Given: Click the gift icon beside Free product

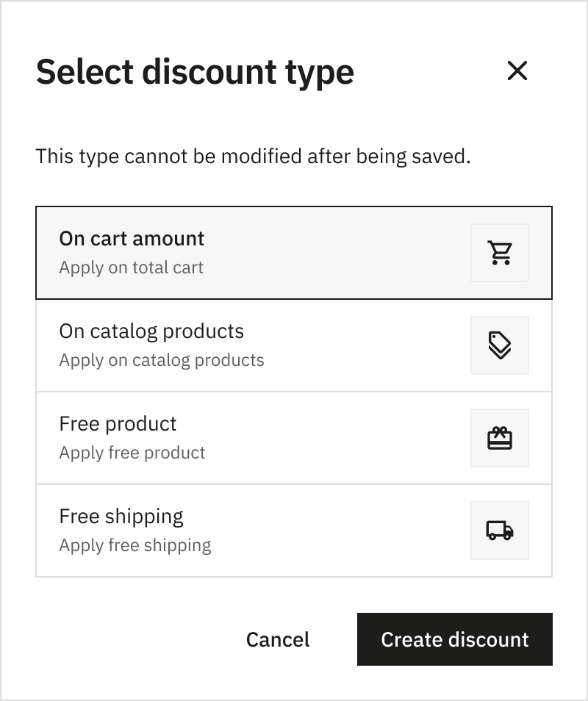Looking at the screenshot, I should 500,438.
